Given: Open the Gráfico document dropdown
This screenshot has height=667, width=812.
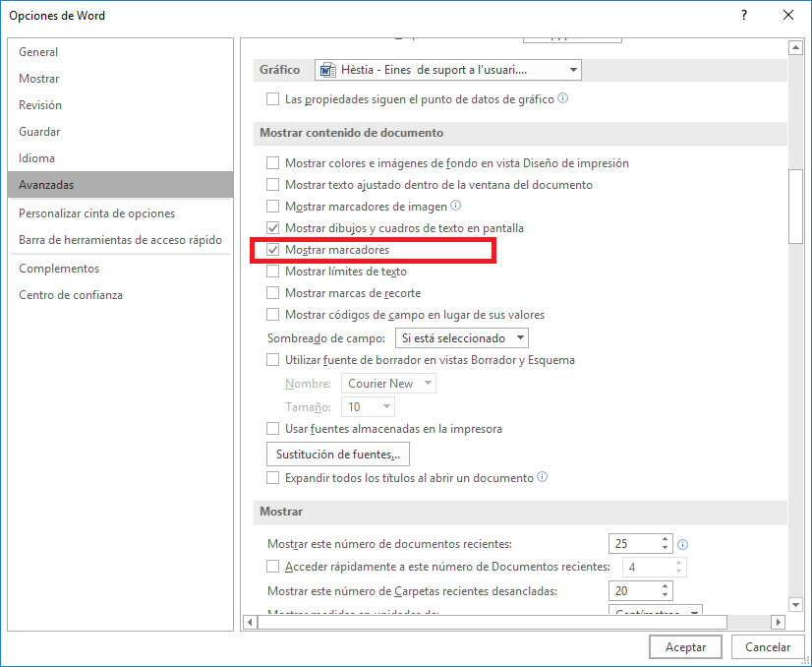Looking at the screenshot, I should 448,70.
